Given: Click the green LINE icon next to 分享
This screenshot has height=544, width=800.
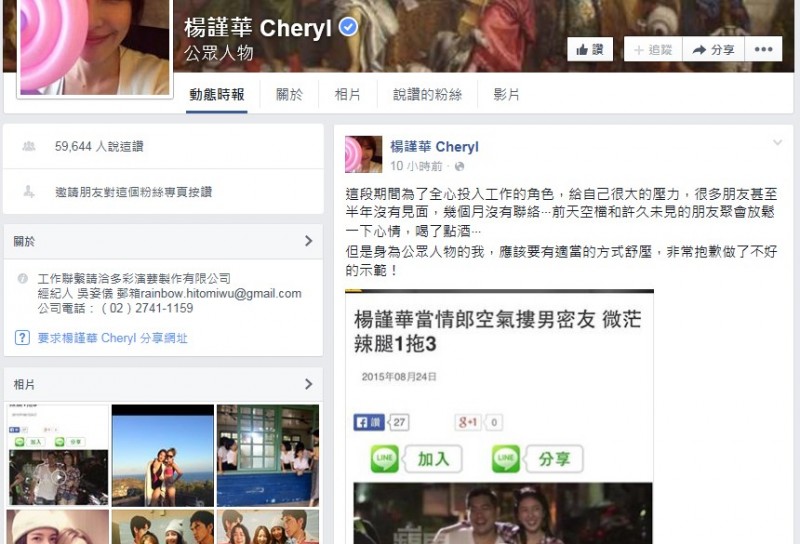Looking at the screenshot, I should click(506, 458).
